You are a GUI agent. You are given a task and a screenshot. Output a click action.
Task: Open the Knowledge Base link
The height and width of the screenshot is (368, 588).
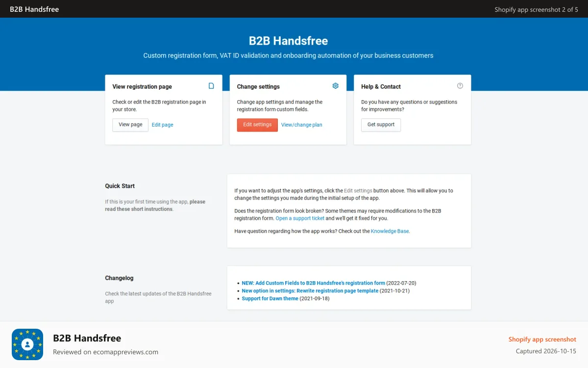pos(390,231)
